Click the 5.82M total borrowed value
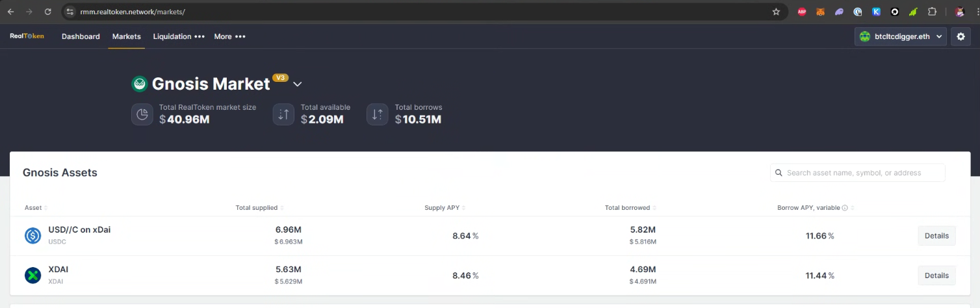The height and width of the screenshot is (308, 980). (643, 230)
